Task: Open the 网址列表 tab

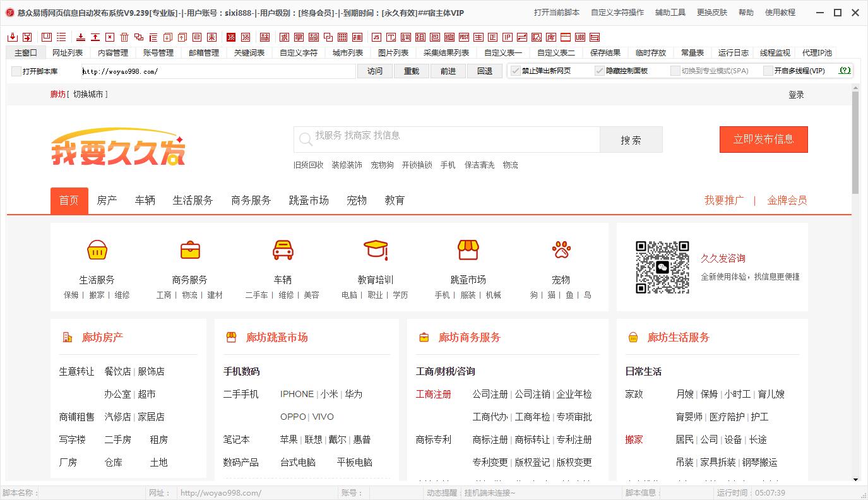Action: tap(68, 53)
